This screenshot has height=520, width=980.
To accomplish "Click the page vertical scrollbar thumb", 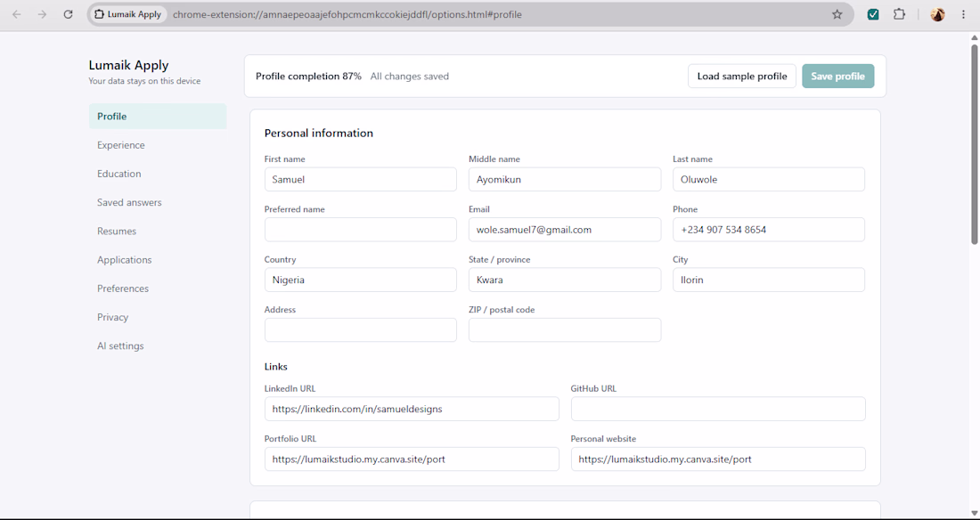I will 974,143.
